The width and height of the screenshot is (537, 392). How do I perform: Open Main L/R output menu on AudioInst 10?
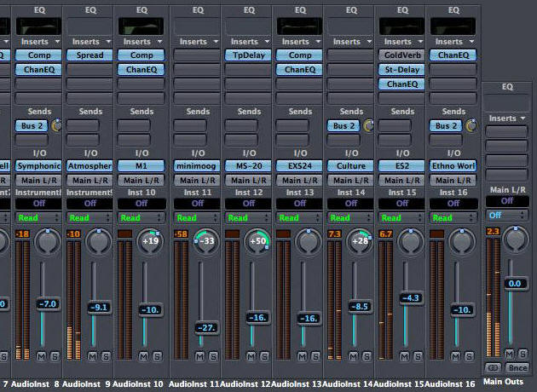point(141,180)
